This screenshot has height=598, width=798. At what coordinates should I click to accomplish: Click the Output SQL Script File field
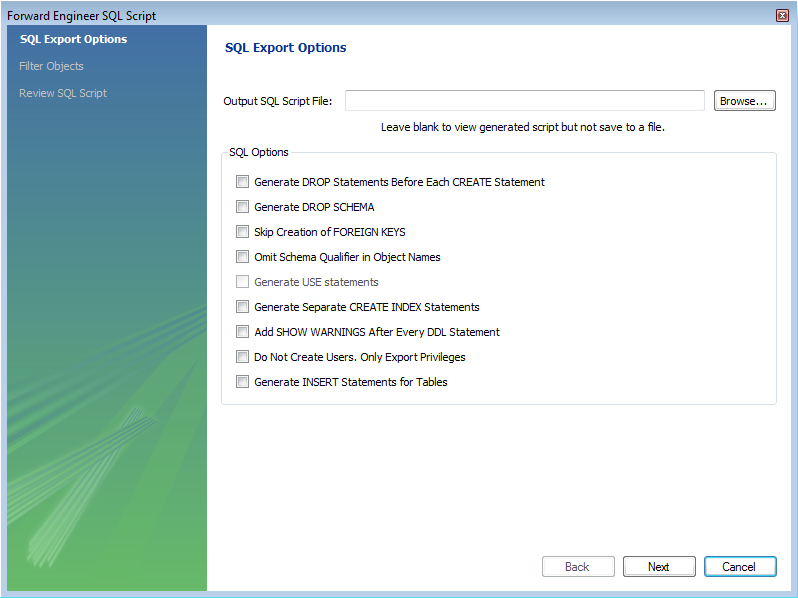525,101
